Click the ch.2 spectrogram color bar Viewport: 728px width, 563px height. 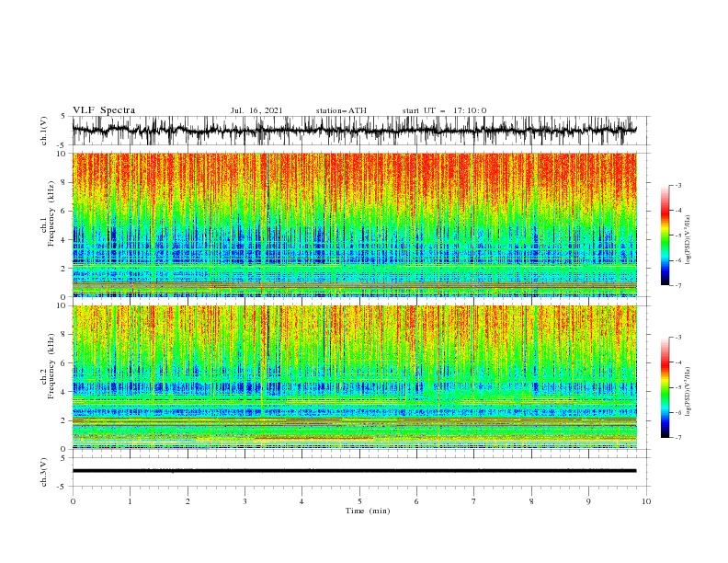pos(665,387)
